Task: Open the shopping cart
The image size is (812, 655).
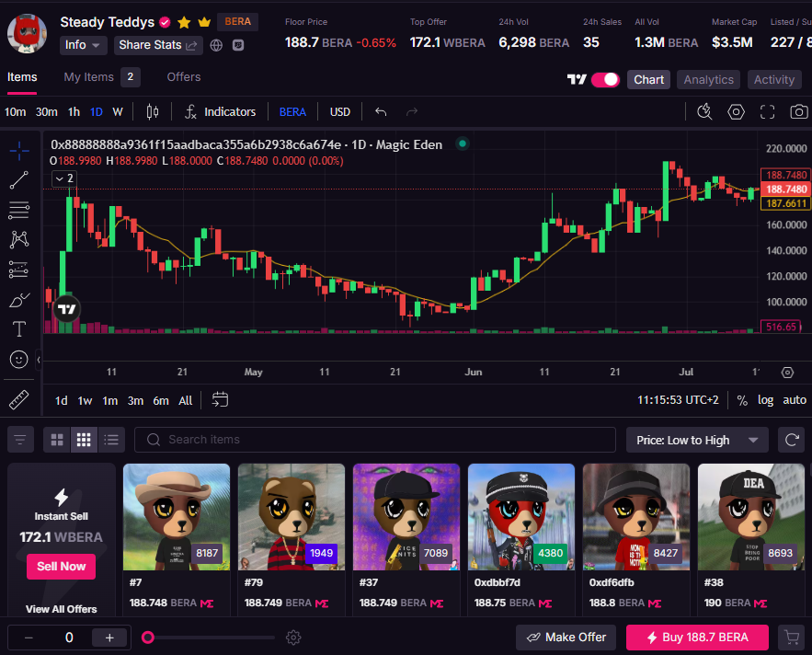Action: point(791,638)
